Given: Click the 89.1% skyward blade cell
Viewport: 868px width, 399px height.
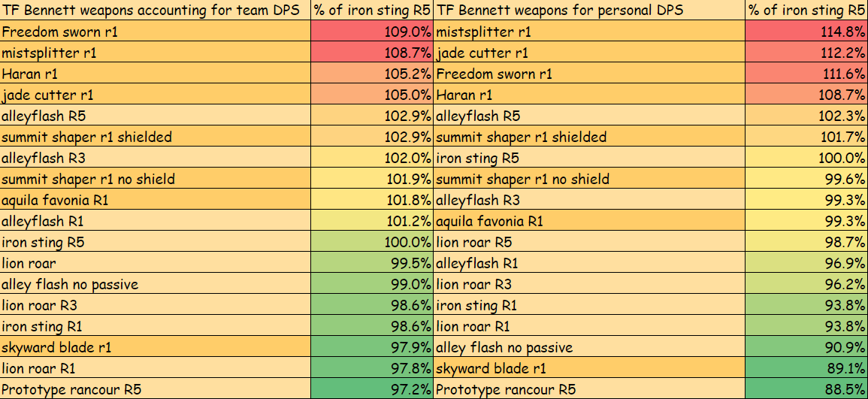Looking at the screenshot, I should pyautogui.click(x=806, y=368).
